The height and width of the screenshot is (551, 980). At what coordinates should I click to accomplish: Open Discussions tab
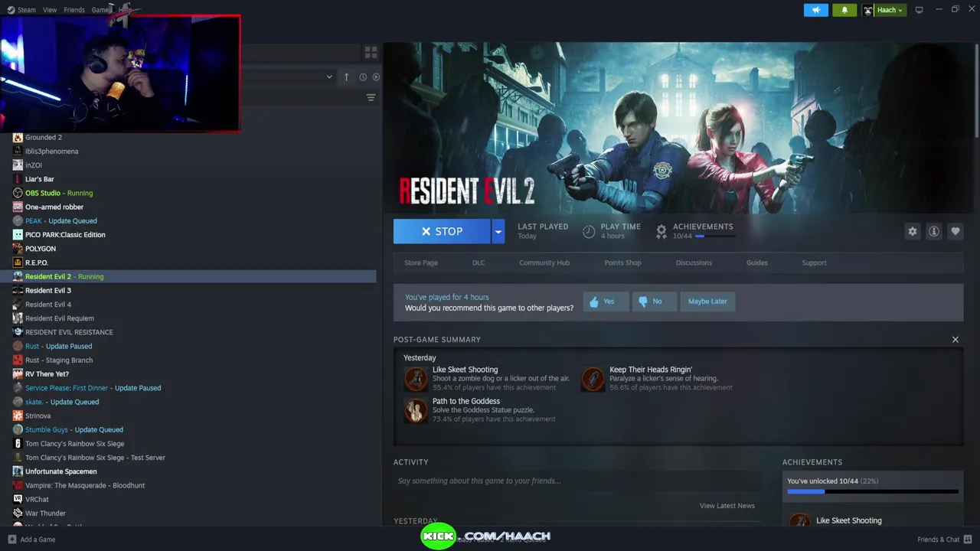(x=694, y=262)
